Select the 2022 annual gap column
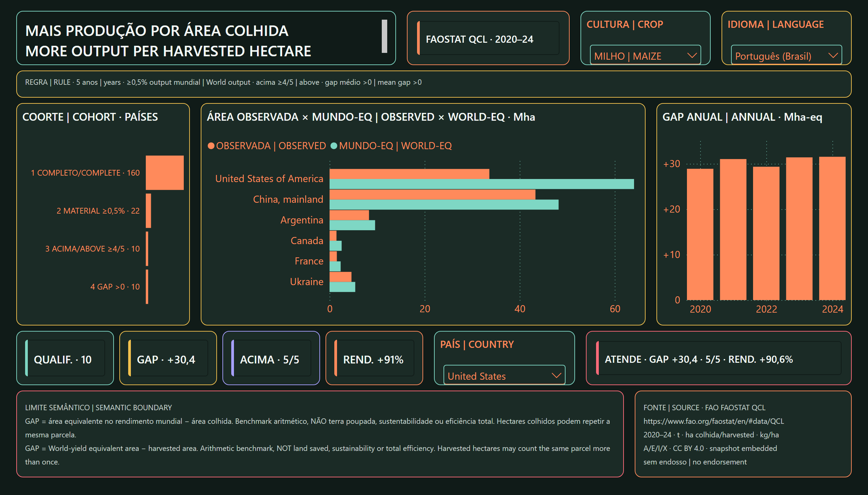 pos(766,234)
